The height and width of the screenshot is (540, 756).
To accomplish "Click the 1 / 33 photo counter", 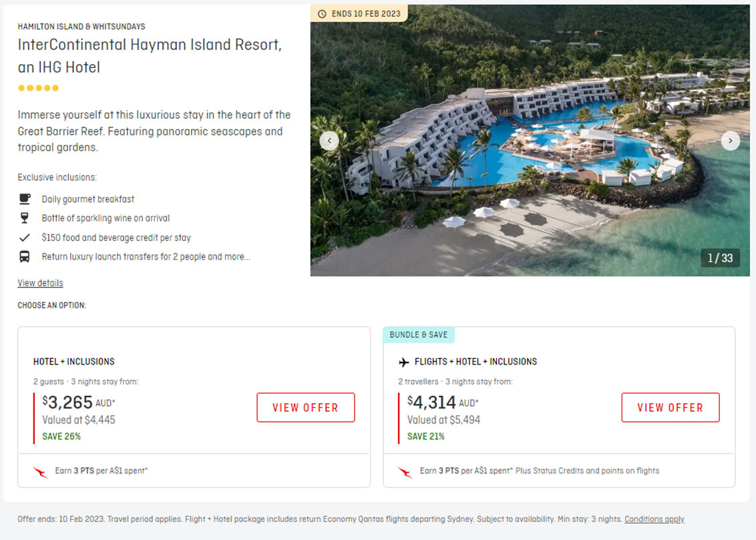I will point(720,258).
